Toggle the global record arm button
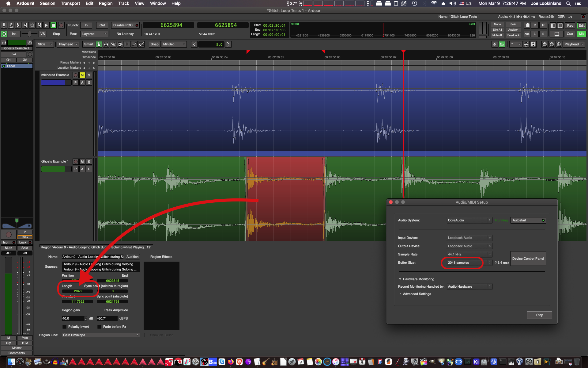588x368 pixels. click(x=61, y=25)
